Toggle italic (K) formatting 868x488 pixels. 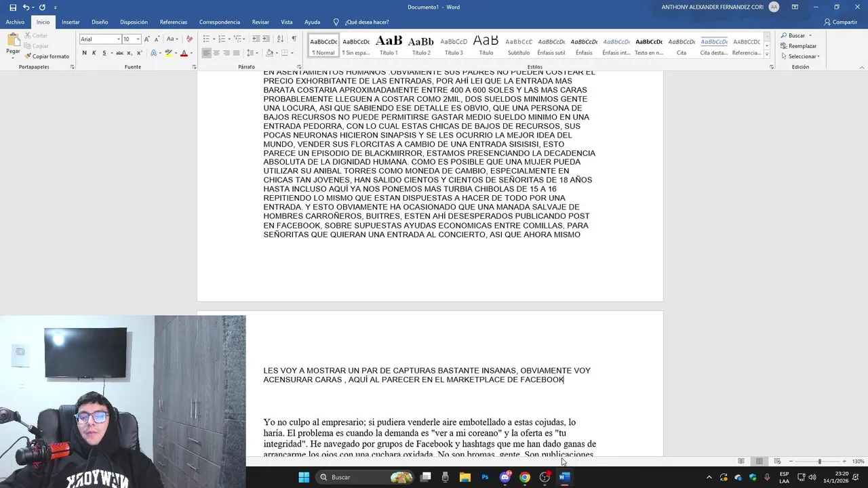(x=94, y=53)
